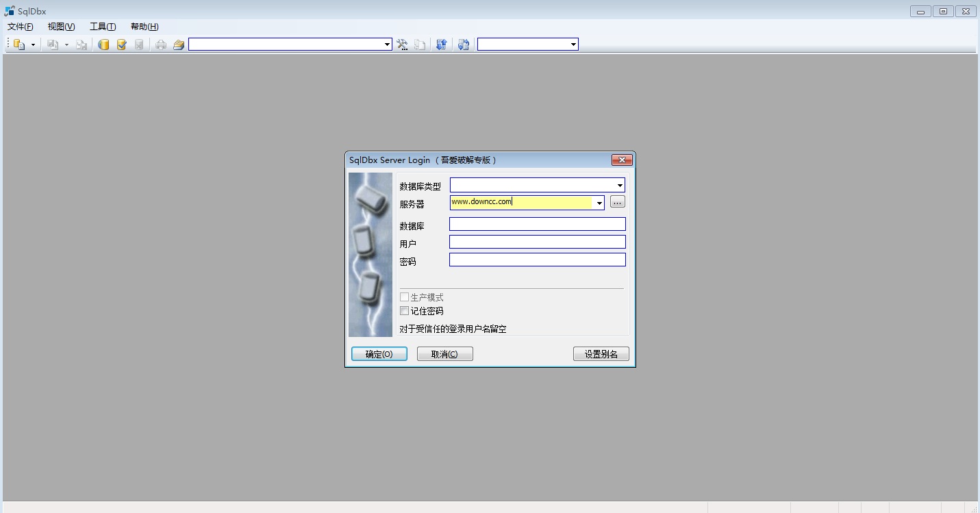Open the 工具 menu

pos(102,26)
